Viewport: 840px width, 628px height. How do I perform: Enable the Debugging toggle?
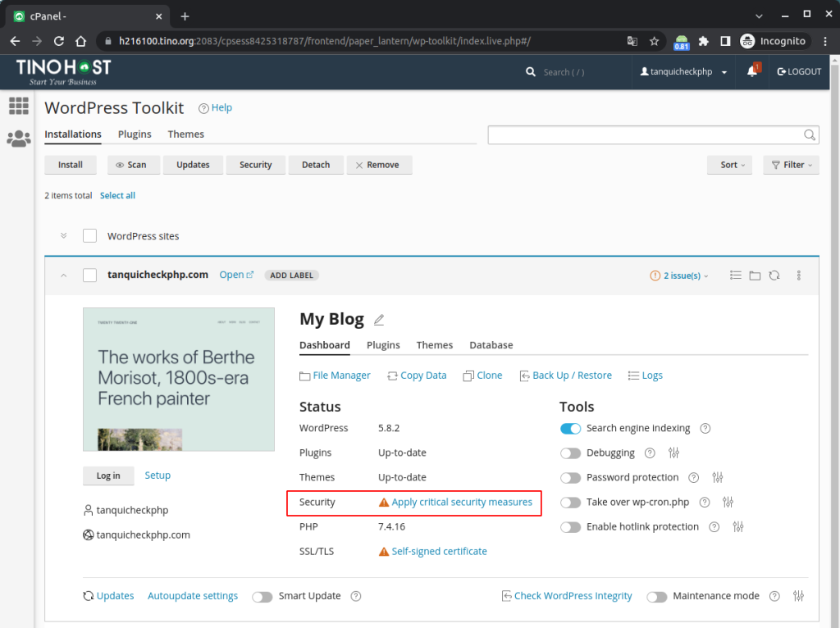pos(571,453)
